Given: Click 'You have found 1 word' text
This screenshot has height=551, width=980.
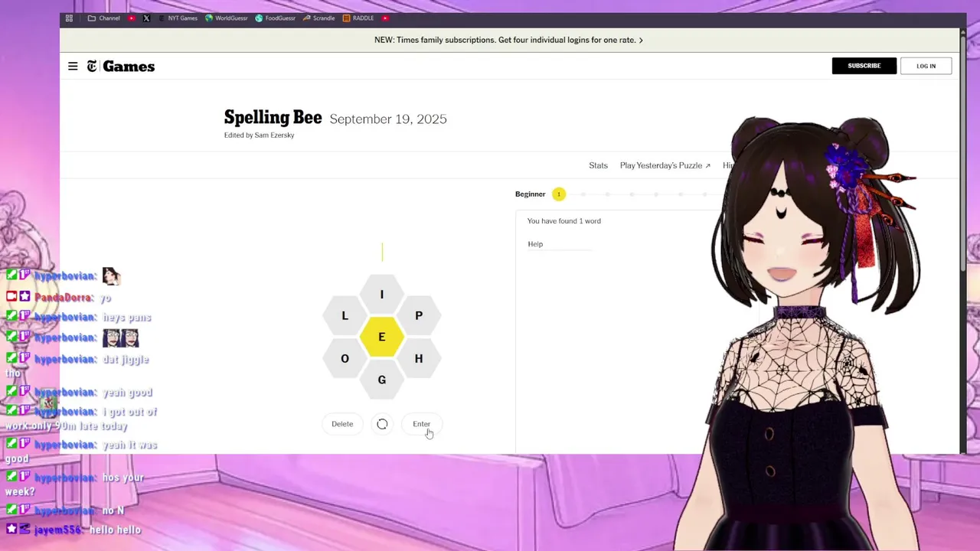Looking at the screenshot, I should [x=564, y=221].
